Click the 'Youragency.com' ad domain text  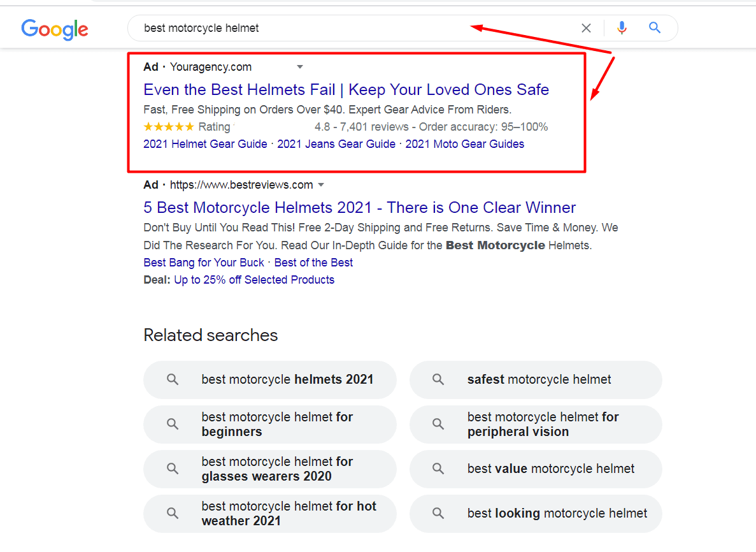click(x=211, y=66)
